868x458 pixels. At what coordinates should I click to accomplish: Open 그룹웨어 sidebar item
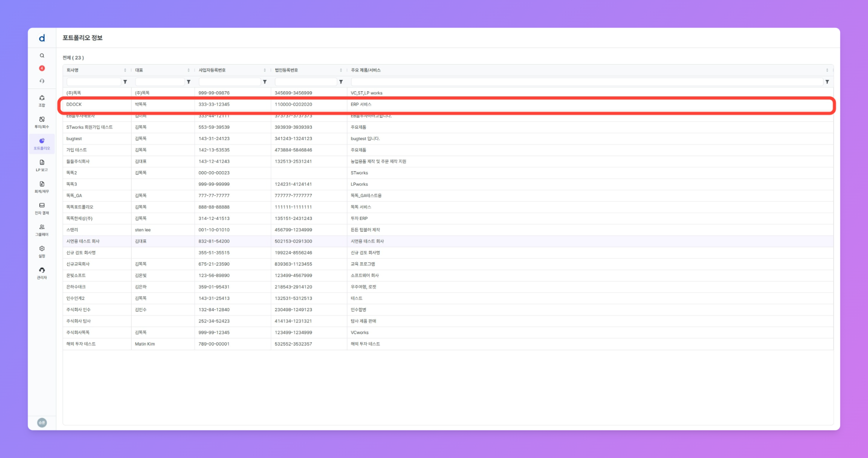[x=42, y=230]
